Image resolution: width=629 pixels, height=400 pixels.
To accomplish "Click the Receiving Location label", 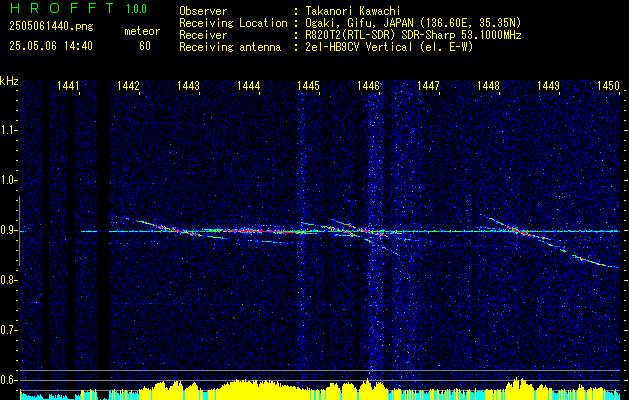I will (x=233, y=23).
